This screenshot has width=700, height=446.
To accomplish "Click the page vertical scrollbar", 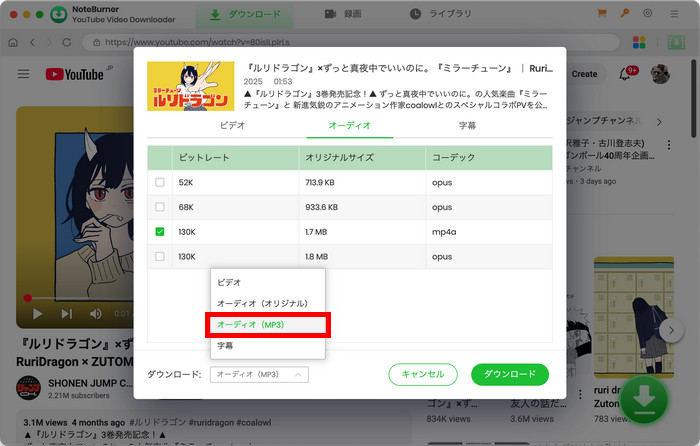I will click(x=693, y=98).
